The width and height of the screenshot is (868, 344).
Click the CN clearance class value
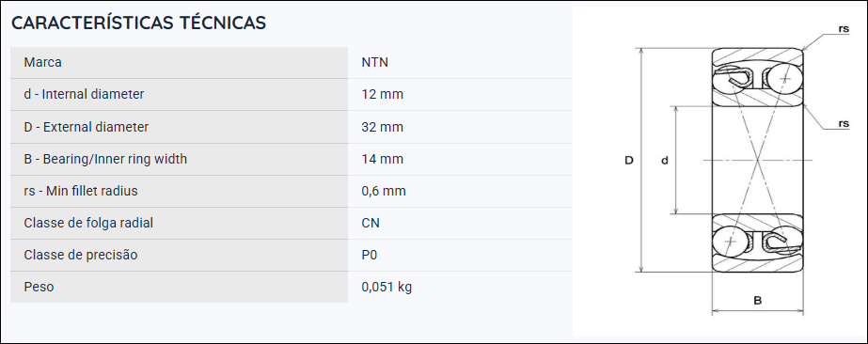pos(371,223)
